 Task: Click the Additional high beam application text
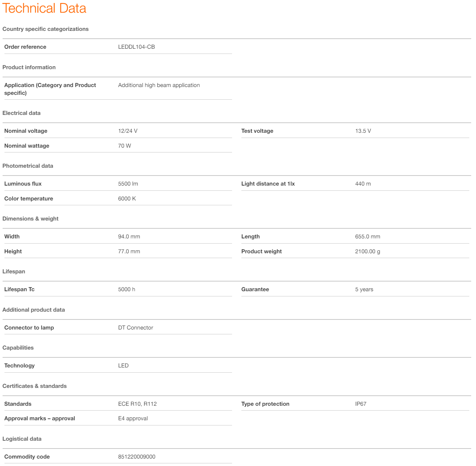[159, 85]
